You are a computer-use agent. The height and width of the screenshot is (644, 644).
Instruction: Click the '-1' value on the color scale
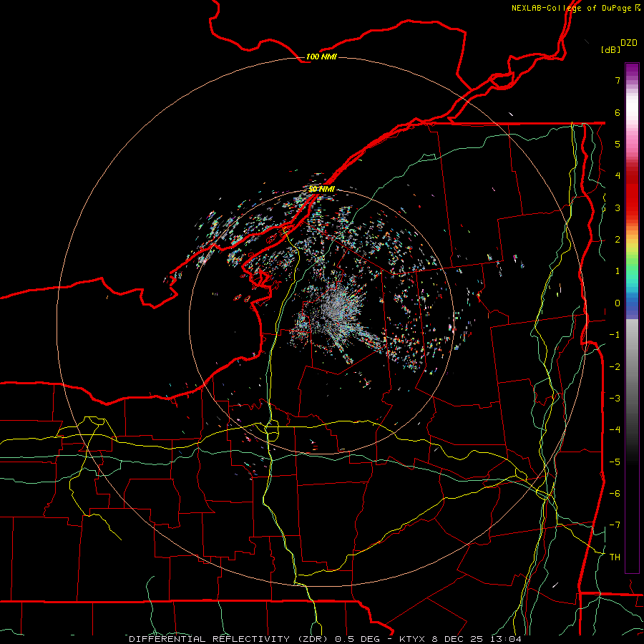tap(615, 335)
